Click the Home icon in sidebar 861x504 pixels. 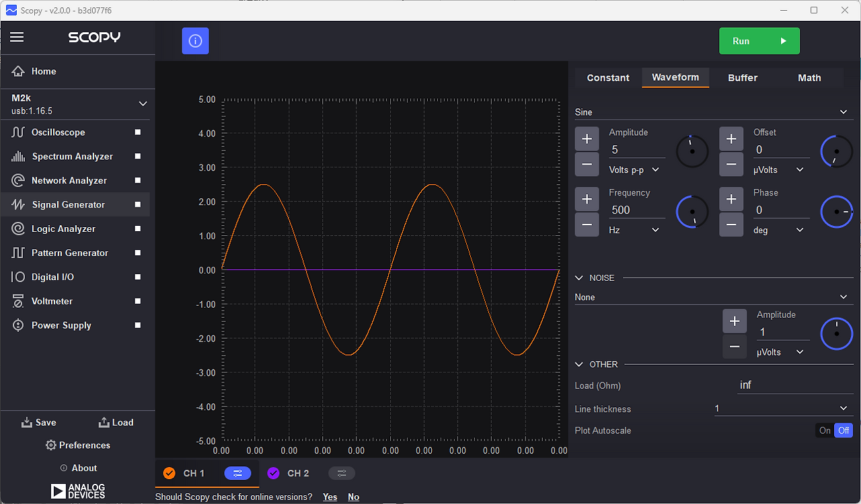click(18, 71)
